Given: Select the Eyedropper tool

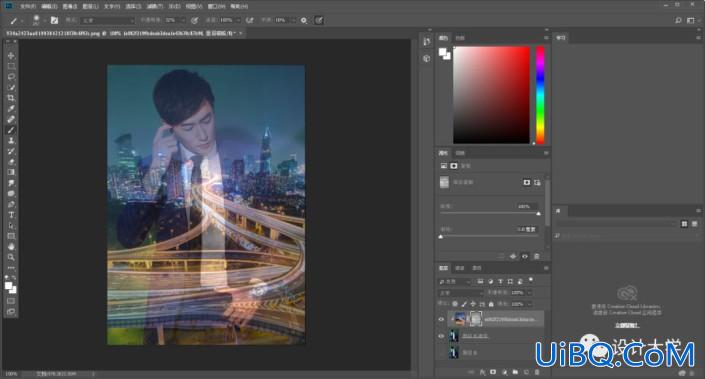Looking at the screenshot, I should tap(11, 108).
